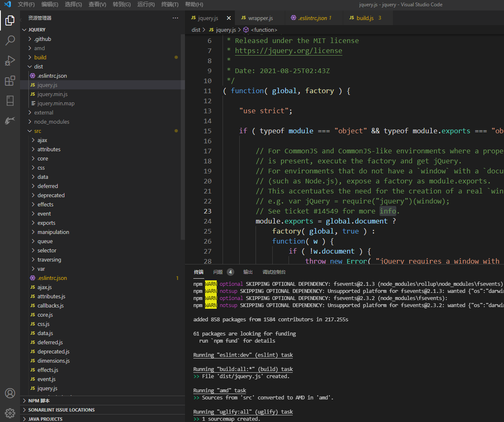Open the 查看(V) menu
Image resolution: width=504 pixels, height=422 pixels.
(97, 5)
